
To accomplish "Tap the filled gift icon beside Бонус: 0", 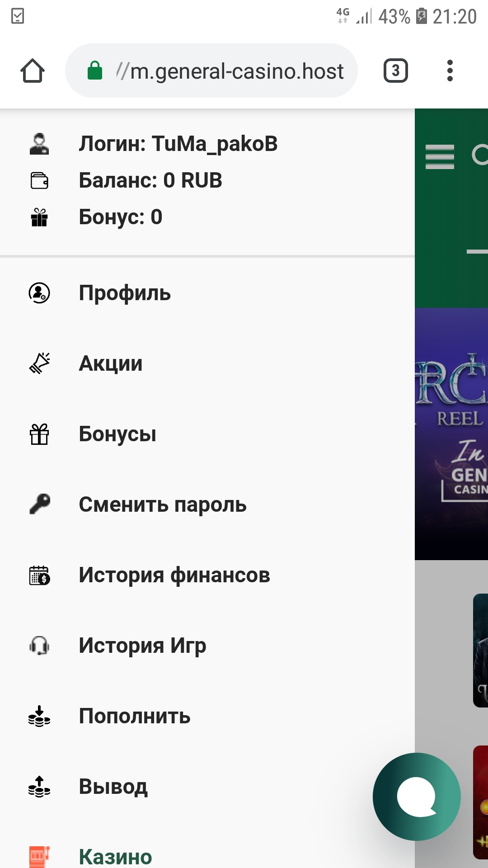I will tap(39, 217).
